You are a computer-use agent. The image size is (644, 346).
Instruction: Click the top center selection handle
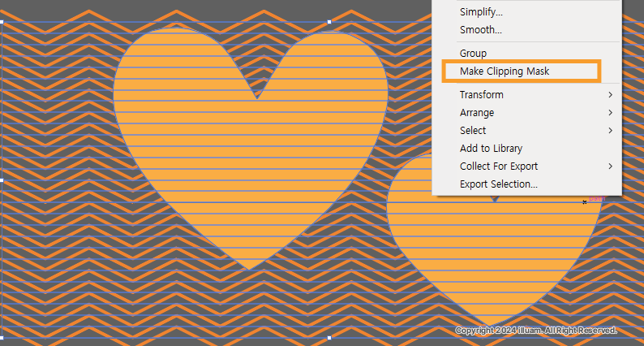pyautogui.click(x=329, y=22)
